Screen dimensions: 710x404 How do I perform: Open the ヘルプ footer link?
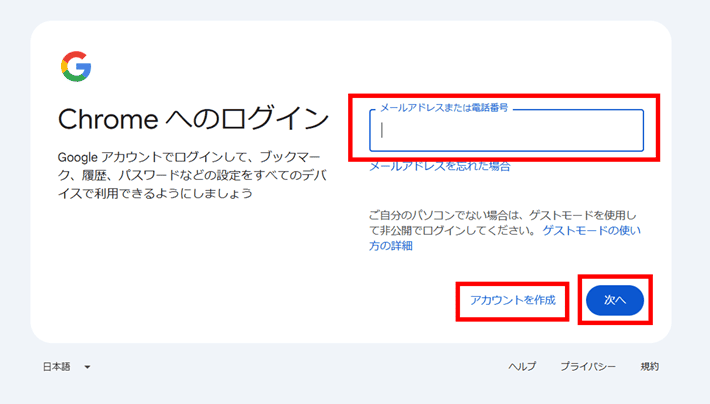point(522,366)
